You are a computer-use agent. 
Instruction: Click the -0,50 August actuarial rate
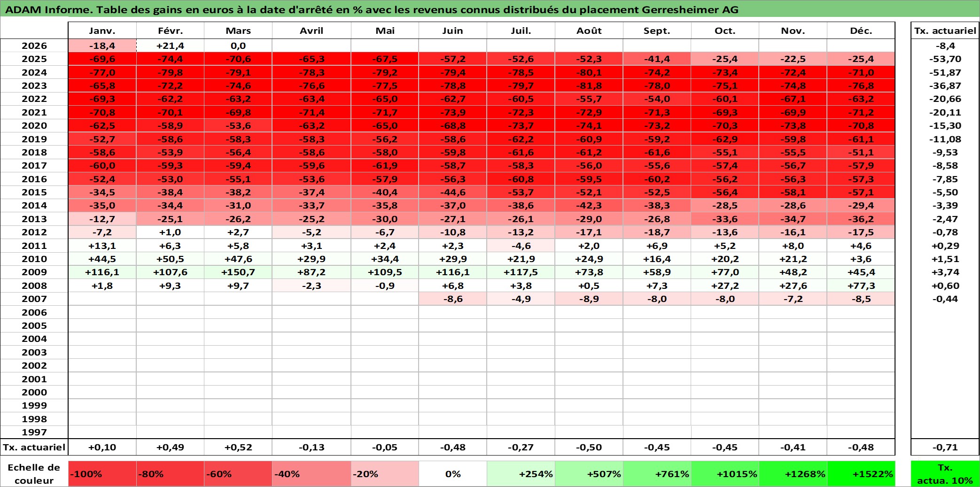tap(589, 447)
